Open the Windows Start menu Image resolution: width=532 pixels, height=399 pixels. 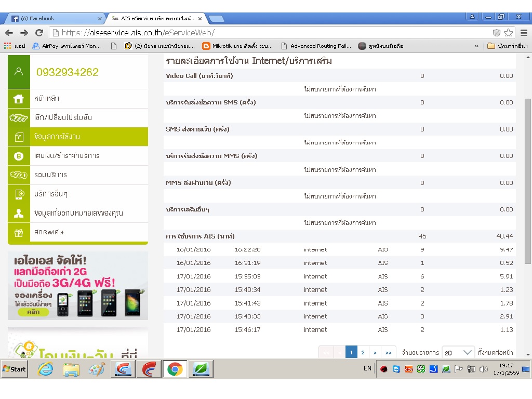tap(15, 369)
